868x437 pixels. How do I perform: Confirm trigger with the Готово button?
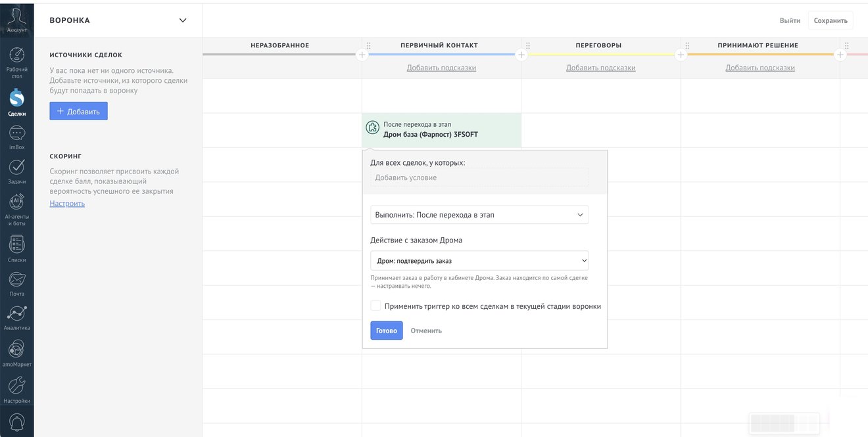click(x=387, y=331)
